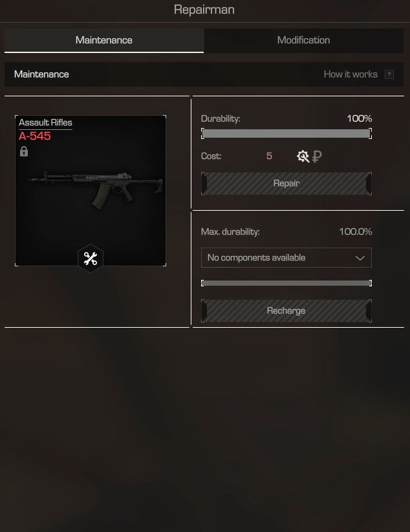
Task: Click the Durability progress bar
Action: (286, 133)
